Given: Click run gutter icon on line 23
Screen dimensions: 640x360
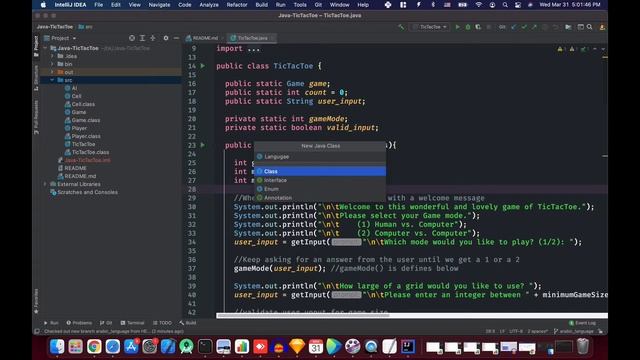Looking at the screenshot, I should (x=203, y=145).
